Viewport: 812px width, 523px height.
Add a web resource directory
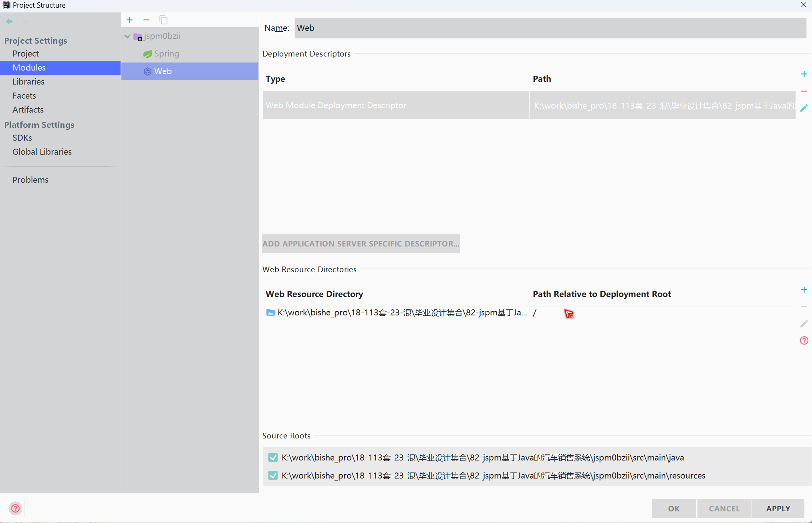804,290
